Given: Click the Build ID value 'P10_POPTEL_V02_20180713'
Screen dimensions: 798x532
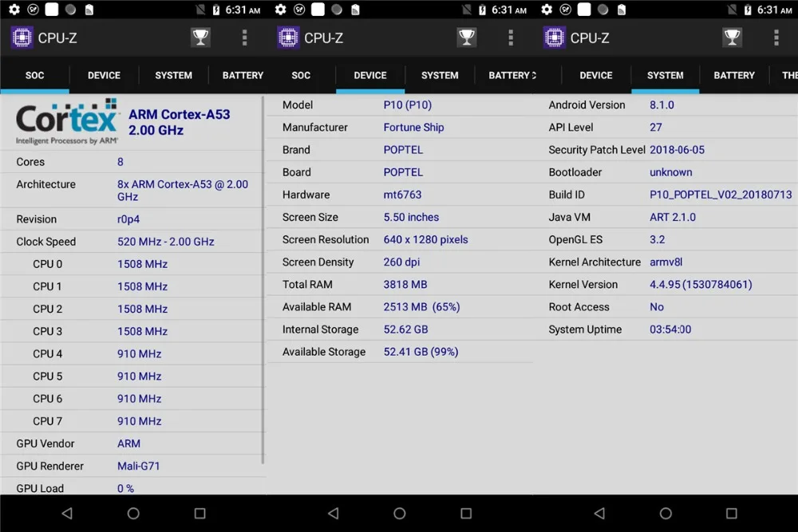Looking at the screenshot, I should coord(720,195).
